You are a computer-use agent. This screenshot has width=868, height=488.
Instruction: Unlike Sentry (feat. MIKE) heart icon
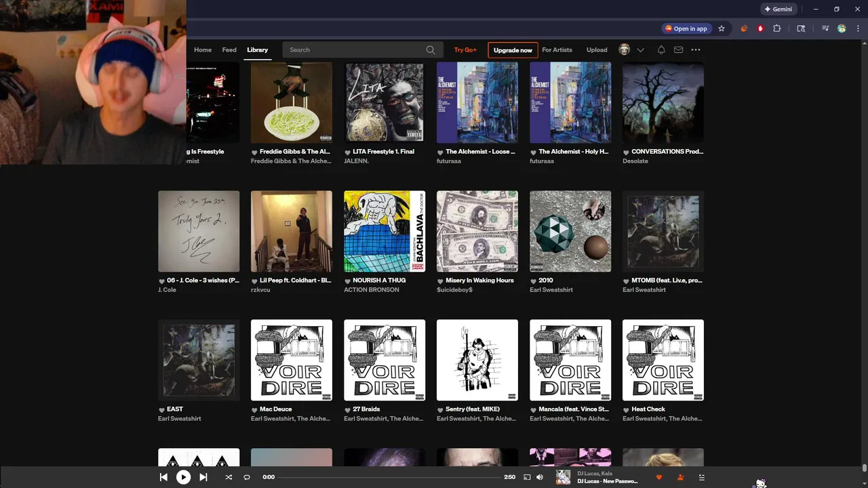point(440,410)
